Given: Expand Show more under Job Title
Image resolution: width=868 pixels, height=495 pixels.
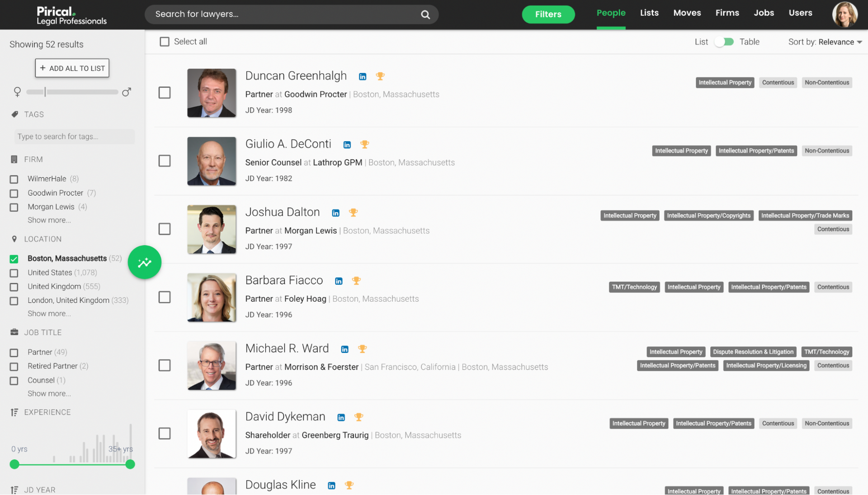Looking at the screenshot, I should pos(49,394).
